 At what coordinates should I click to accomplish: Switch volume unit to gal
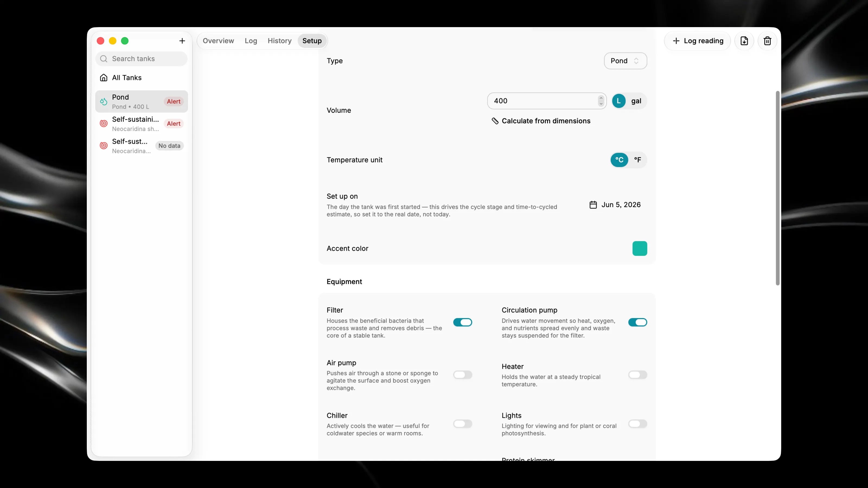(636, 101)
